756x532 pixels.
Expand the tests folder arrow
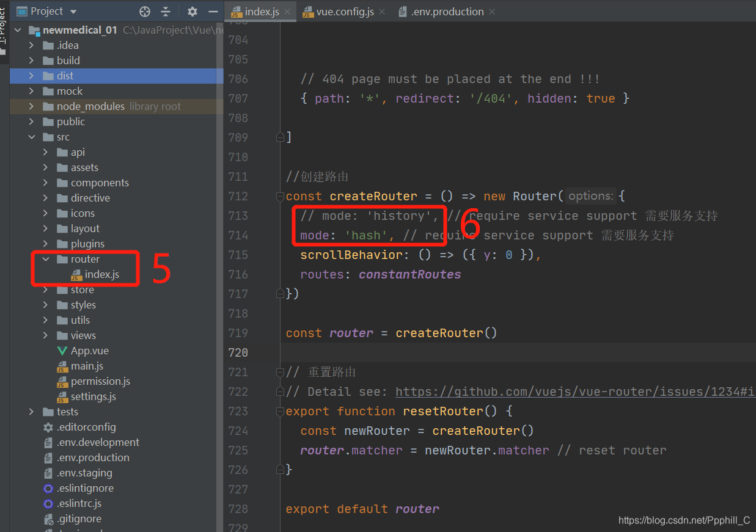(32, 412)
